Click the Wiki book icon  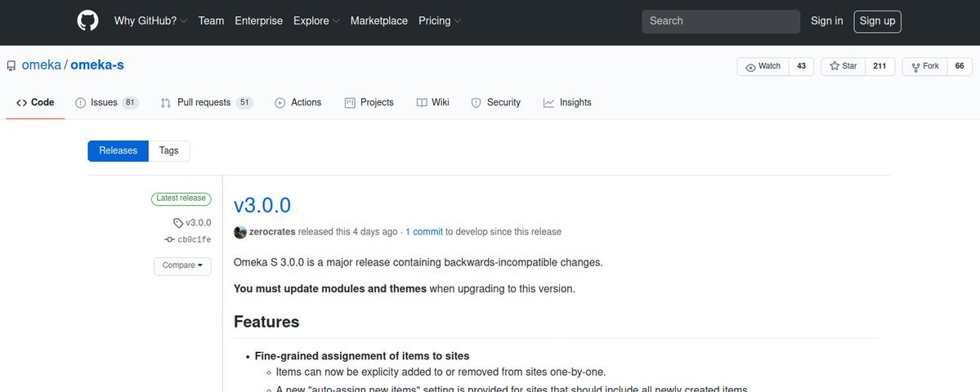(422, 103)
